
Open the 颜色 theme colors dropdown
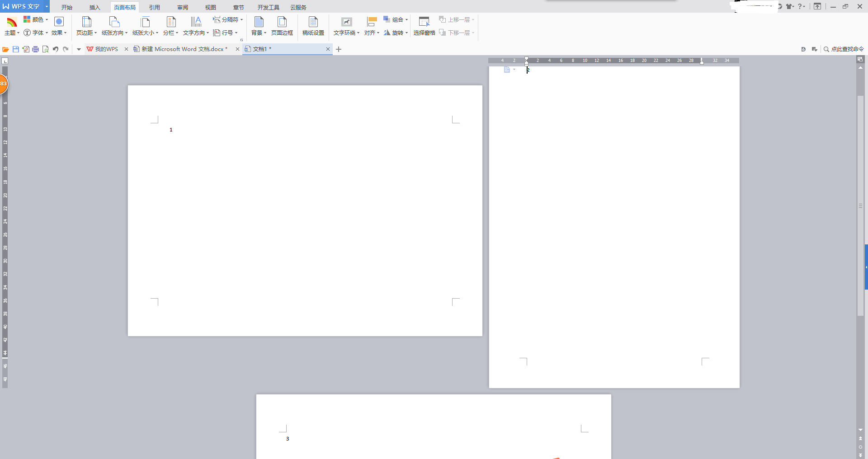(x=36, y=19)
